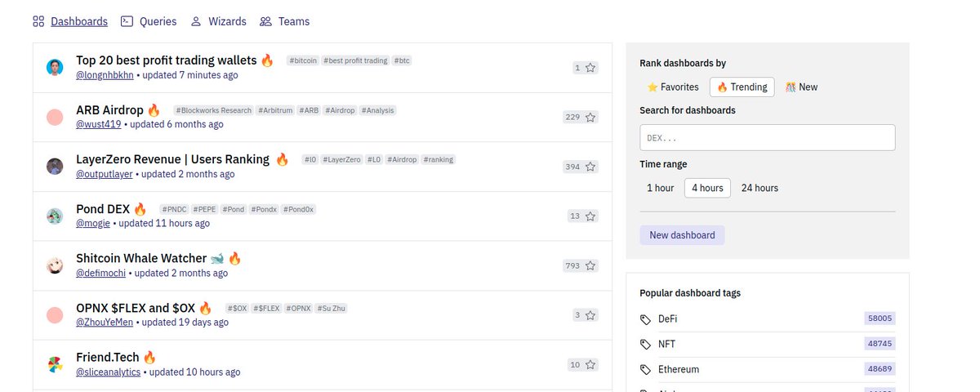Click the tag icon beside DeFi
The width and height of the screenshot is (980, 392).
tap(645, 318)
